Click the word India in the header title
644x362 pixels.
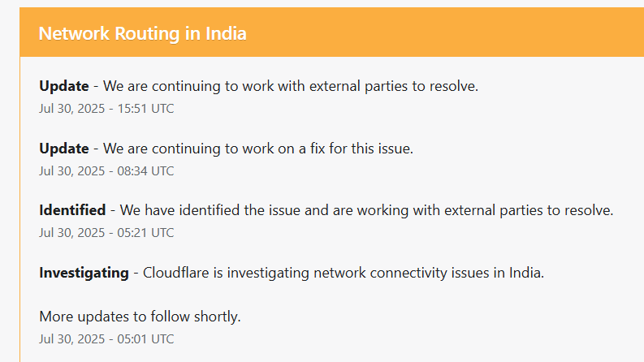pyautogui.click(x=227, y=33)
